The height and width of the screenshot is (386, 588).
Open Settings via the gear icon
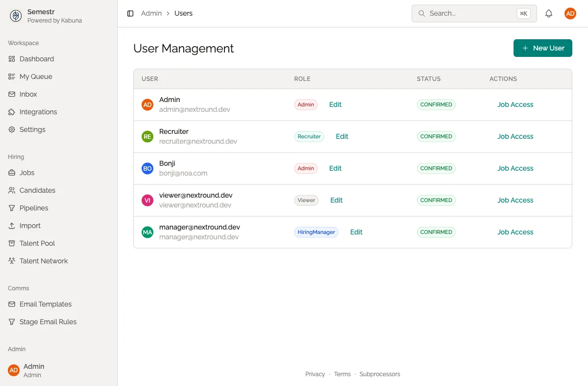pyautogui.click(x=11, y=129)
